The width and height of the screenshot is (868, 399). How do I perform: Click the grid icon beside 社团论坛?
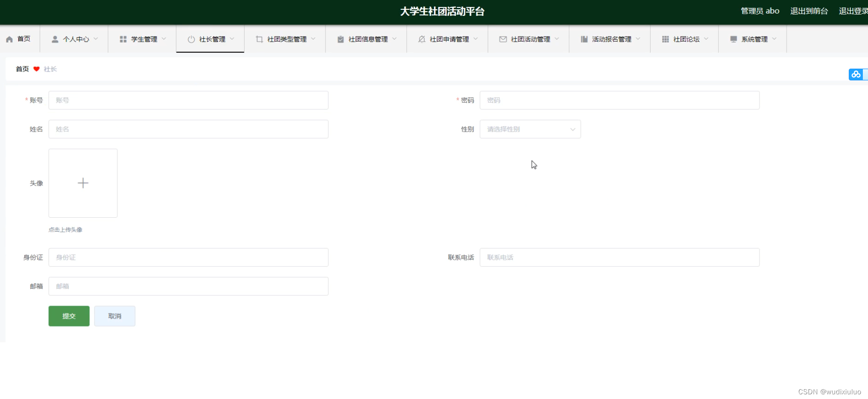[665, 39]
